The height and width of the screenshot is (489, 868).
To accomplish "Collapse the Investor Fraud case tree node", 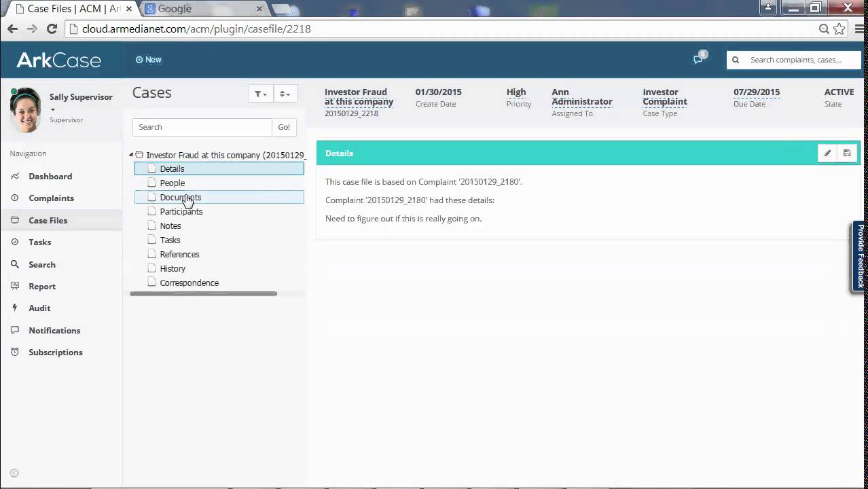I will [x=131, y=156].
